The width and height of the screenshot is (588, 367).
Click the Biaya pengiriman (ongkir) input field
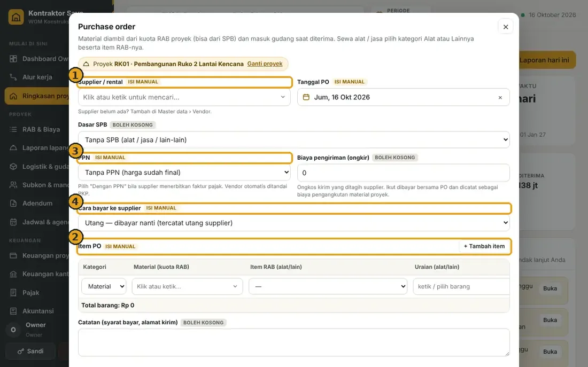point(403,173)
